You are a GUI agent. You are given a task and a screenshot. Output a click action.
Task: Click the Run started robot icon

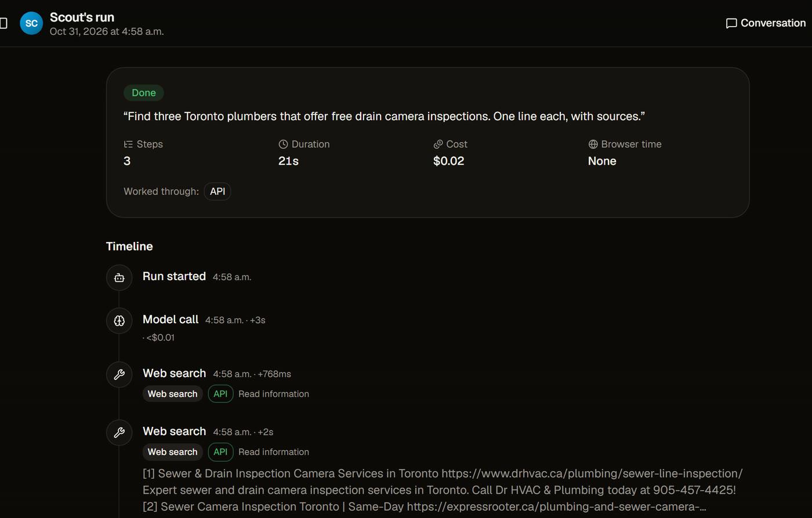119,278
